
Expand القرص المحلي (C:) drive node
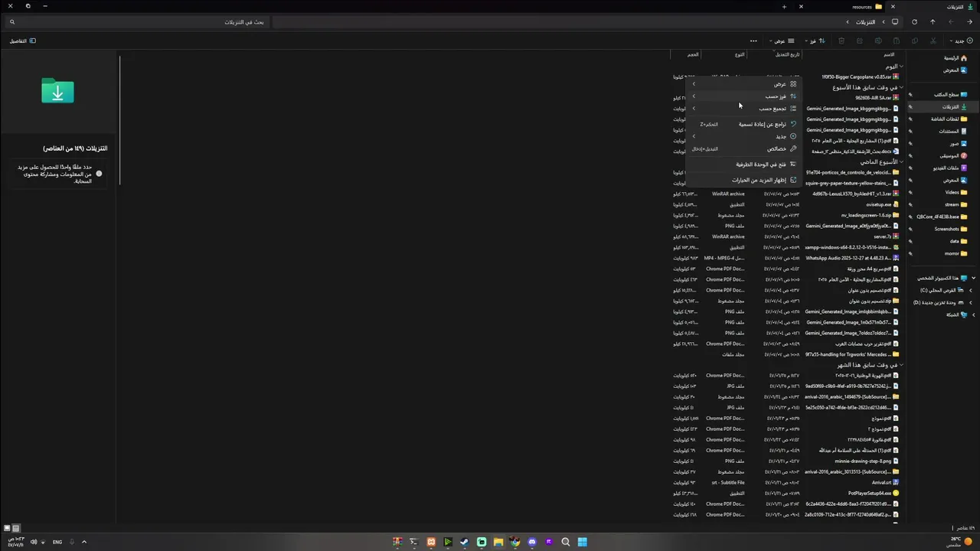tap(972, 291)
